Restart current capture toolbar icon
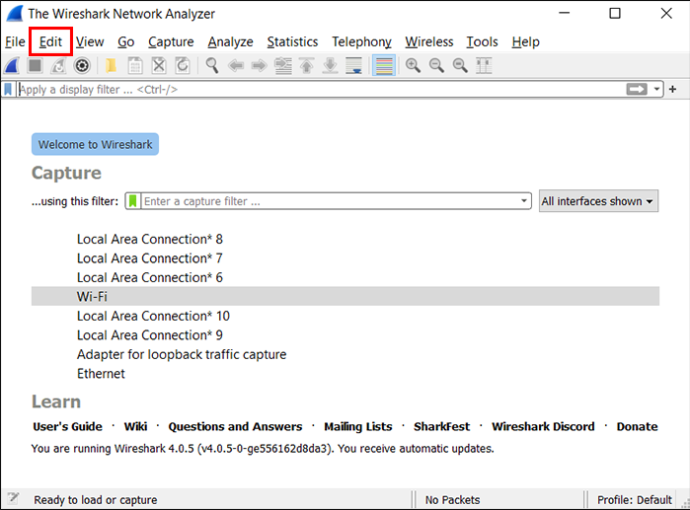690x510 pixels. (58, 66)
